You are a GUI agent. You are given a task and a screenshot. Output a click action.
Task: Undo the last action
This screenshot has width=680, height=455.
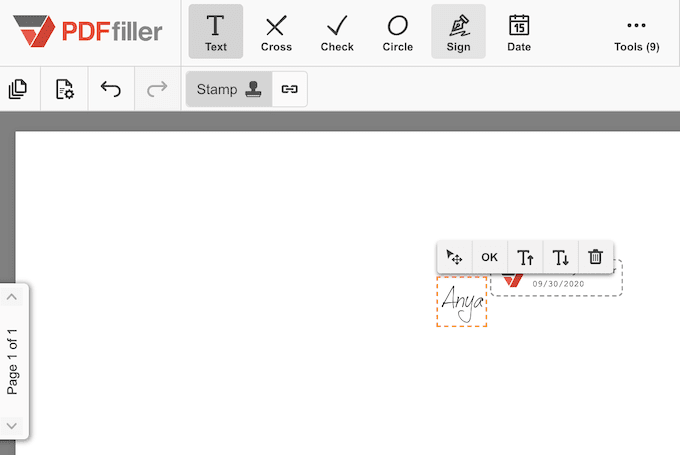tap(111, 89)
